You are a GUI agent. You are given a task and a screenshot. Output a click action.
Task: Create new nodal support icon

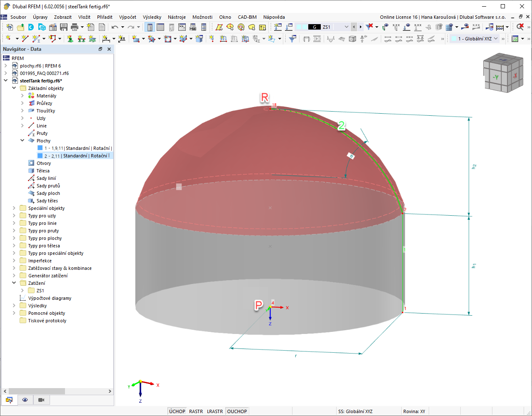tap(70, 38)
